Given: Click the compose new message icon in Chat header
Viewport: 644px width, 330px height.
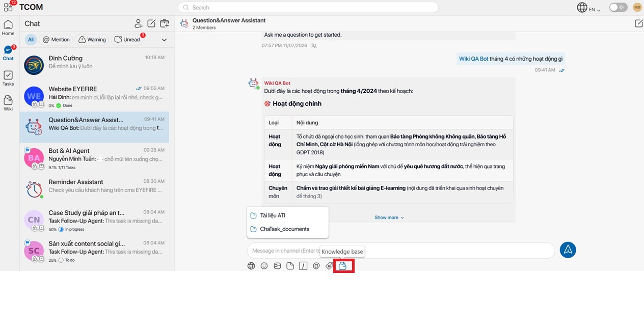Looking at the screenshot, I should (151, 23).
